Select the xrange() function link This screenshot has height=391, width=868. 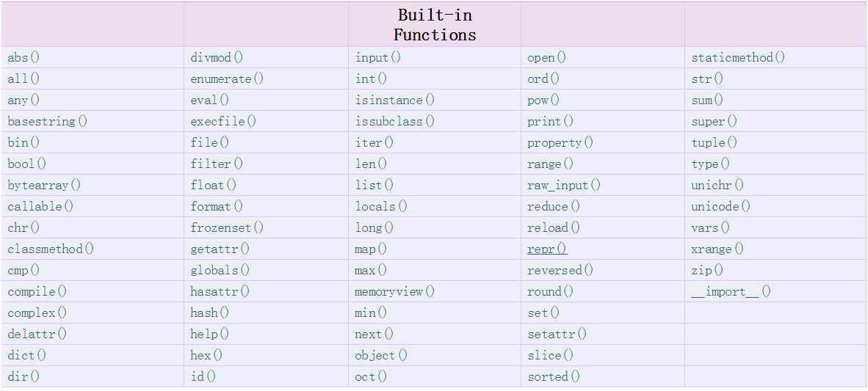(717, 249)
